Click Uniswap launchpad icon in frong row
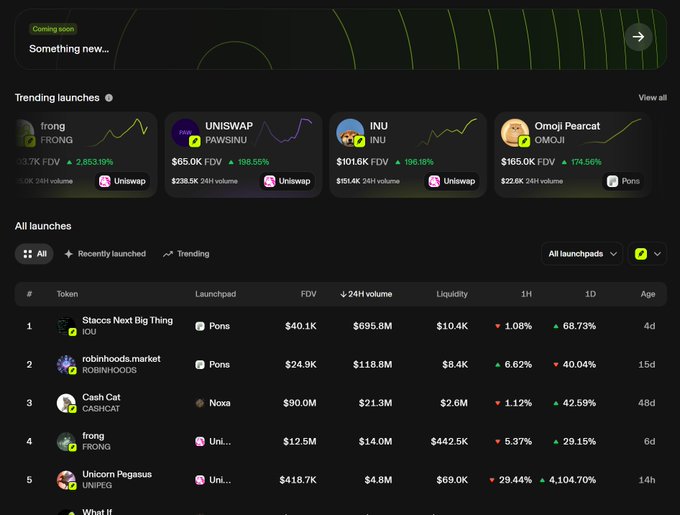The height and width of the screenshot is (515, 680). pyautogui.click(x=200, y=441)
